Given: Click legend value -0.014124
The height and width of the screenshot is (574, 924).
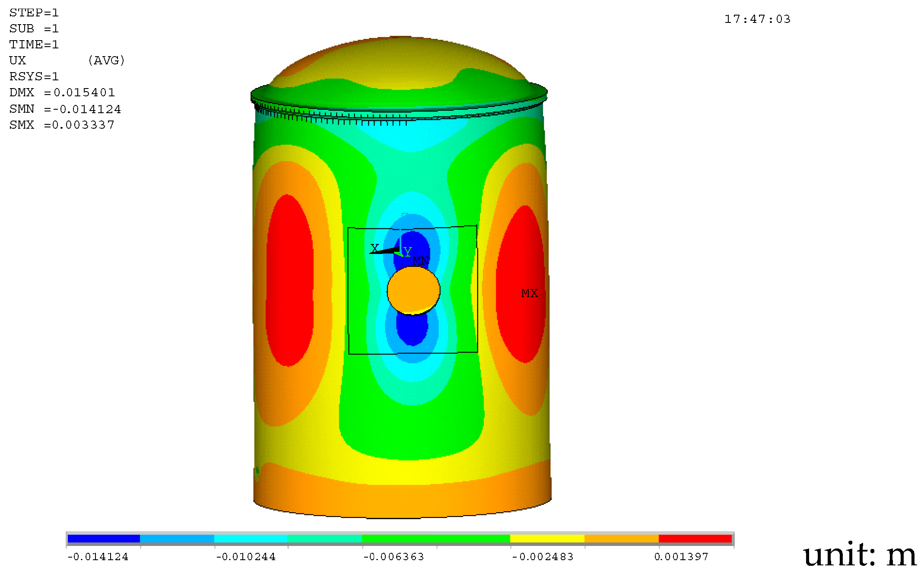Looking at the screenshot, I should click(98, 557).
